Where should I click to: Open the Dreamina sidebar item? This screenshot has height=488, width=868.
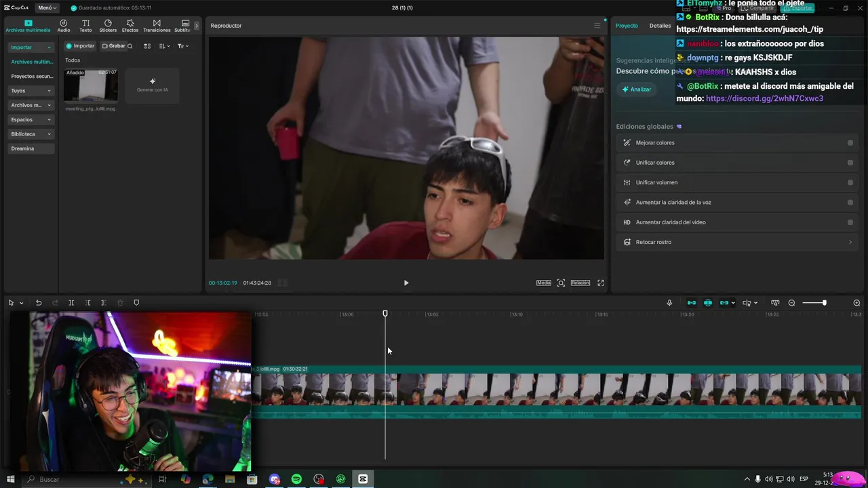click(x=31, y=148)
